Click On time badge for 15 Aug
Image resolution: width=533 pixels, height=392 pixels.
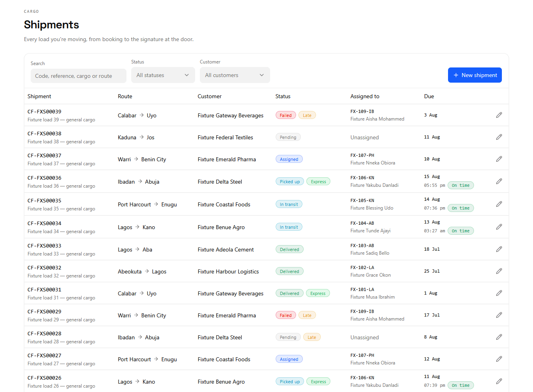(460, 185)
